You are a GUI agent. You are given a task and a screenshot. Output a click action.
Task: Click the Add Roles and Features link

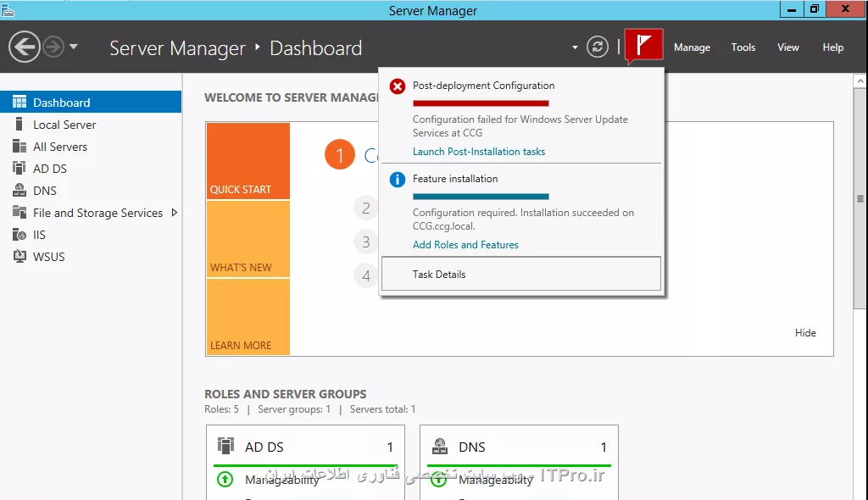pyautogui.click(x=465, y=245)
